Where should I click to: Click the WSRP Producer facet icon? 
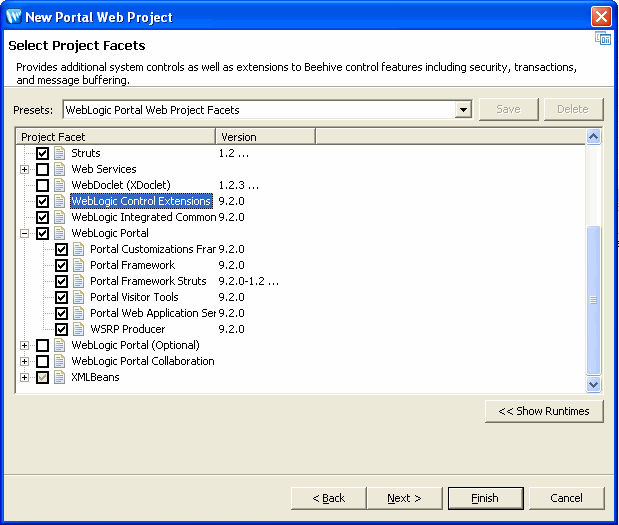78,329
